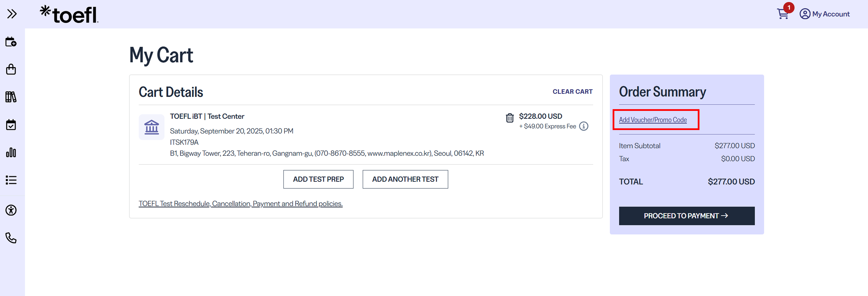This screenshot has width=868, height=296.
Task: Open the library books sidebar icon
Action: click(11, 97)
